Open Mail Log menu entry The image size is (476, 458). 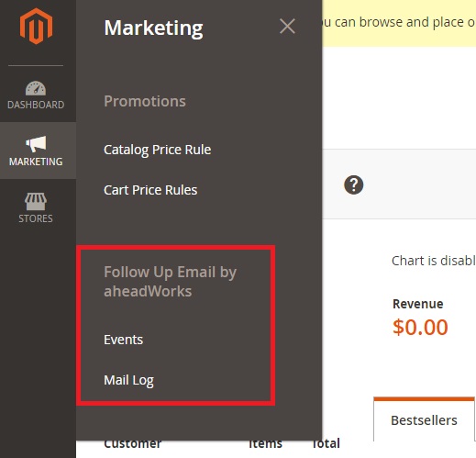click(x=128, y=380)
